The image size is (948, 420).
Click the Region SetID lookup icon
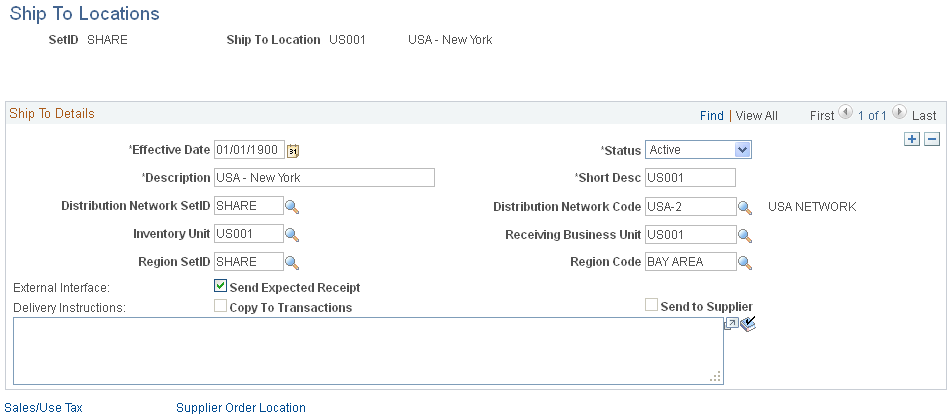tap(292, 262)
